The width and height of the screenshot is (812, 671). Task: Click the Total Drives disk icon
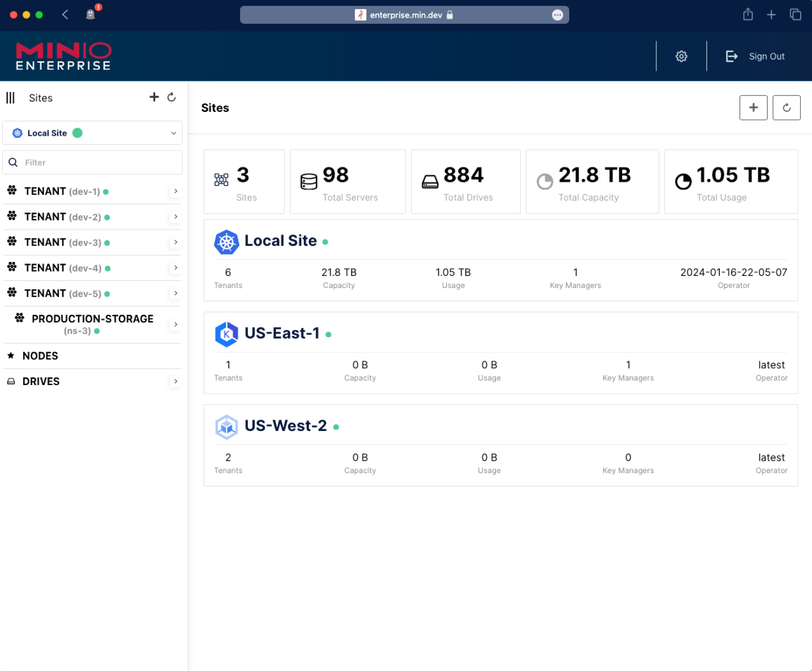[x=430, y=182]
